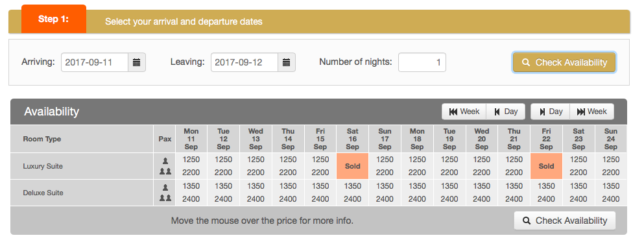Select Step 1 orange tab
The image size is (644, 240).
pos(54,19)
